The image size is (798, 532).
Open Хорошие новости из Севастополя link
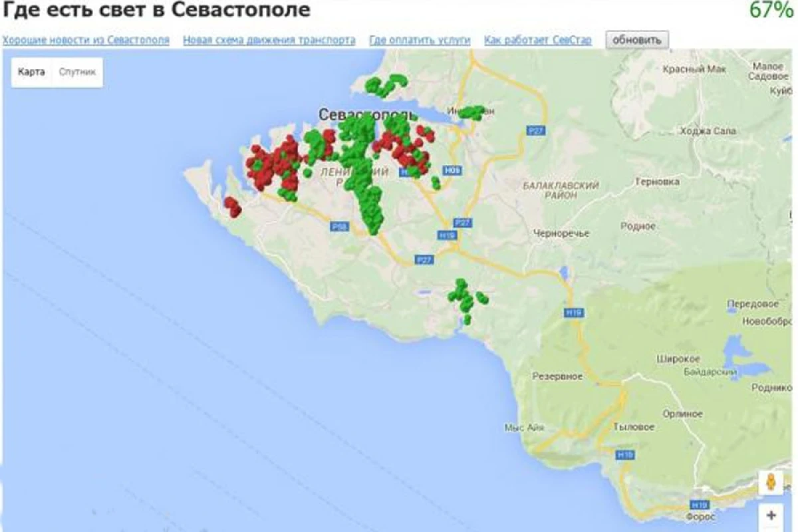point(86,40)
